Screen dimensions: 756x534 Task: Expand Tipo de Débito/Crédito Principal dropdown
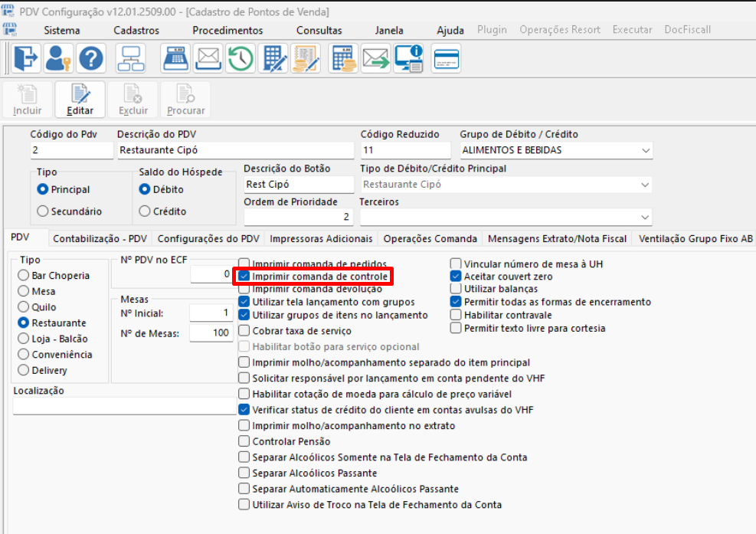(x=645, y=185)
